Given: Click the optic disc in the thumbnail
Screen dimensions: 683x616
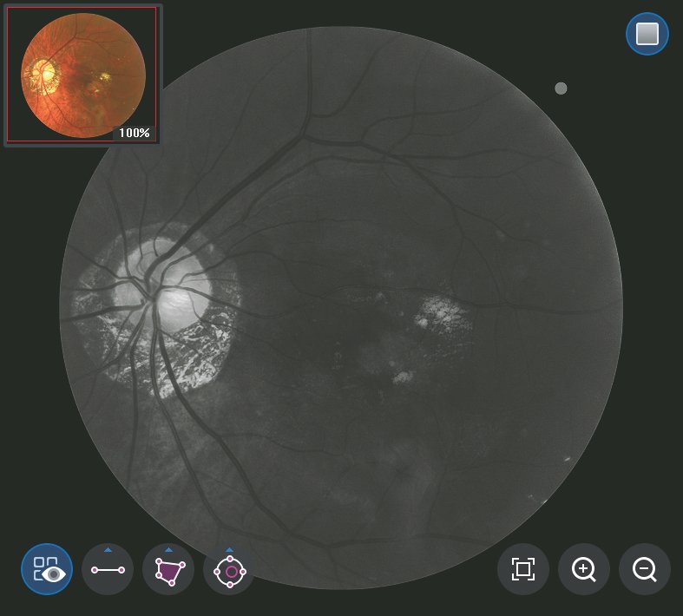Looking at the screenshot, I should tap(41, 72).
